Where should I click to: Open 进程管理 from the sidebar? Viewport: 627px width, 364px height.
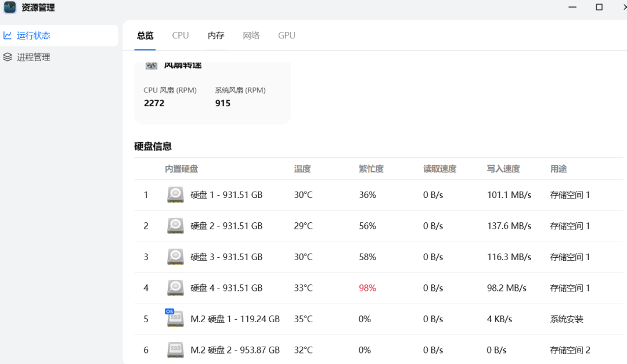35,57
